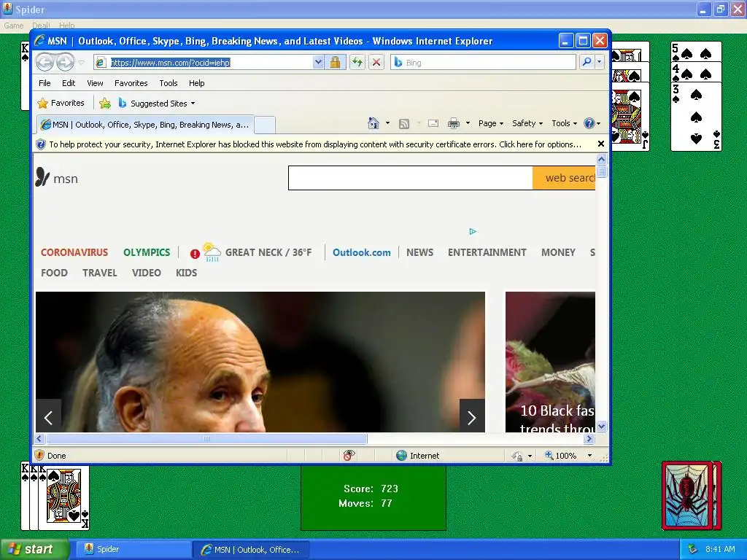Click the Bing search magnifier button

587,63
